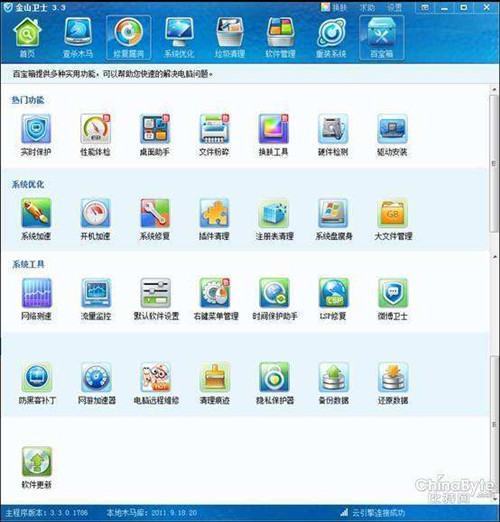Screen dimensions: 500x522
Task: Open the 软件更新 software update tool
Action: pos(37,468)
